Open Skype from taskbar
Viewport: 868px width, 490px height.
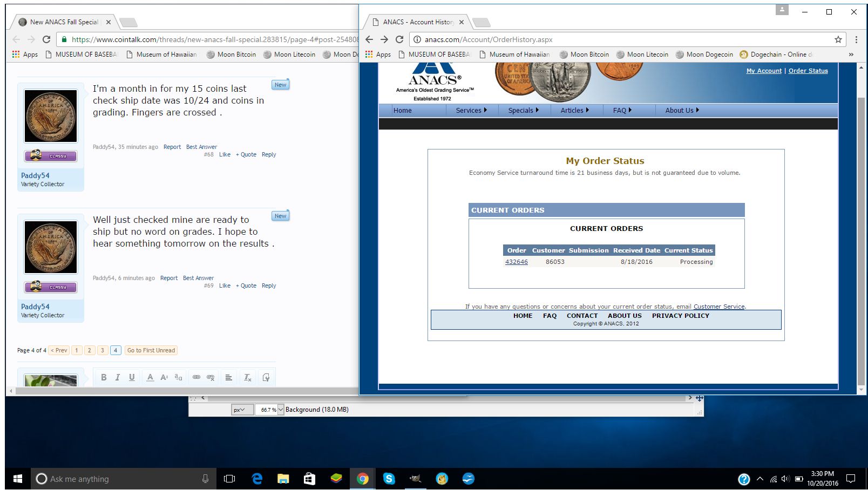point(389,479)
